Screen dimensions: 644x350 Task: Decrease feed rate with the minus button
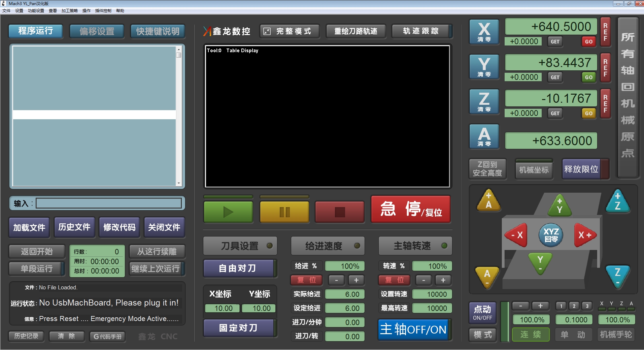click(336, 280)
